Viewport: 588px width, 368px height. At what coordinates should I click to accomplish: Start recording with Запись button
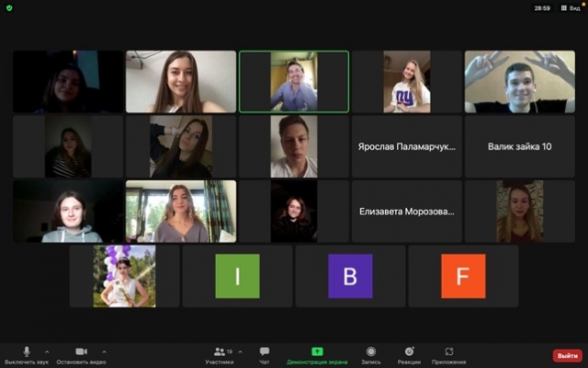pyautogui.click(x=371, y=355)
